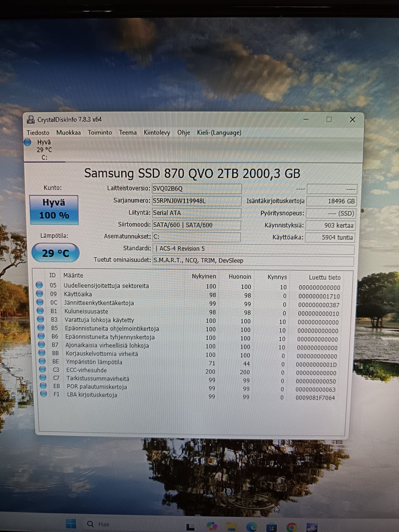Select the C: drive tab showing 29 °C
Screen dimensions: 399x532
pyautogui.click(x=44, y=150)
